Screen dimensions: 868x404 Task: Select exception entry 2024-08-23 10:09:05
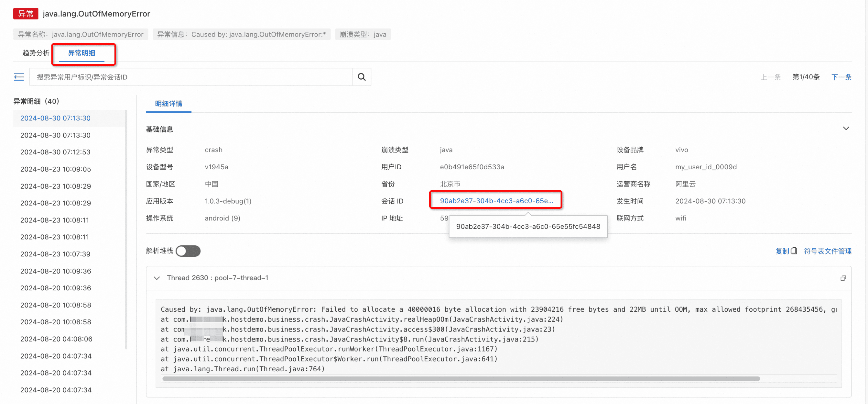pyautogui.click(x=56, y=169)
